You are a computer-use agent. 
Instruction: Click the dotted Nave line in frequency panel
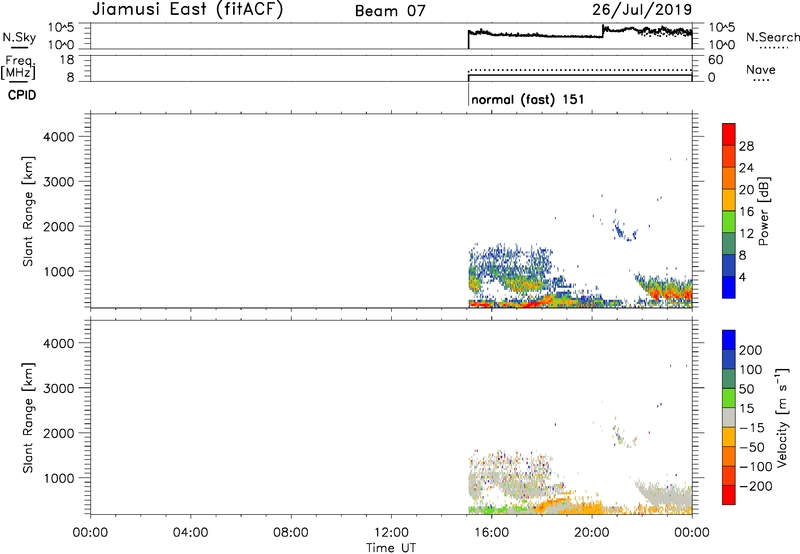[580, 69]
